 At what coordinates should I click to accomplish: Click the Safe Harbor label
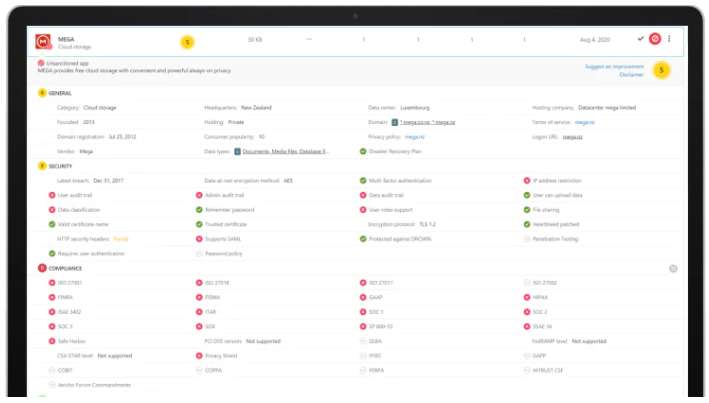click(72, 341)
